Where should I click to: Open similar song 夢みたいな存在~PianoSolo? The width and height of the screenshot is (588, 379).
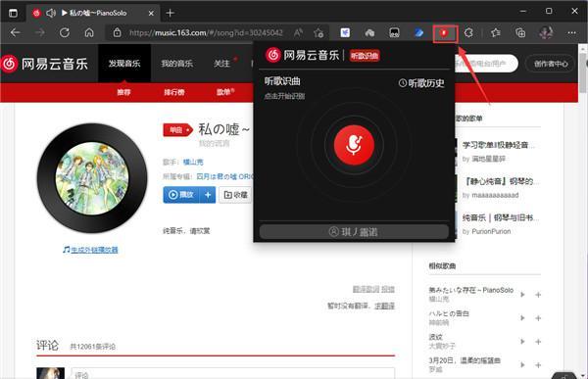click(x=471, y=290)
